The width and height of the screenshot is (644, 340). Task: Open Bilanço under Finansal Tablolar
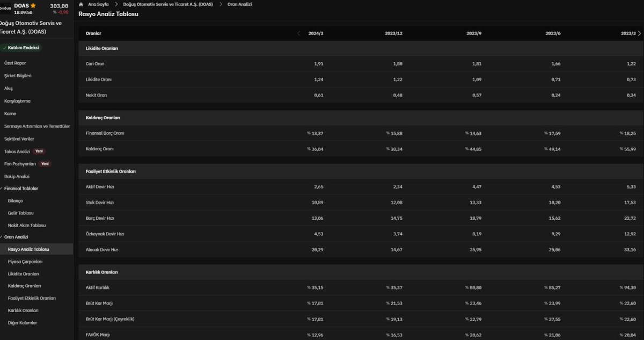16,201
